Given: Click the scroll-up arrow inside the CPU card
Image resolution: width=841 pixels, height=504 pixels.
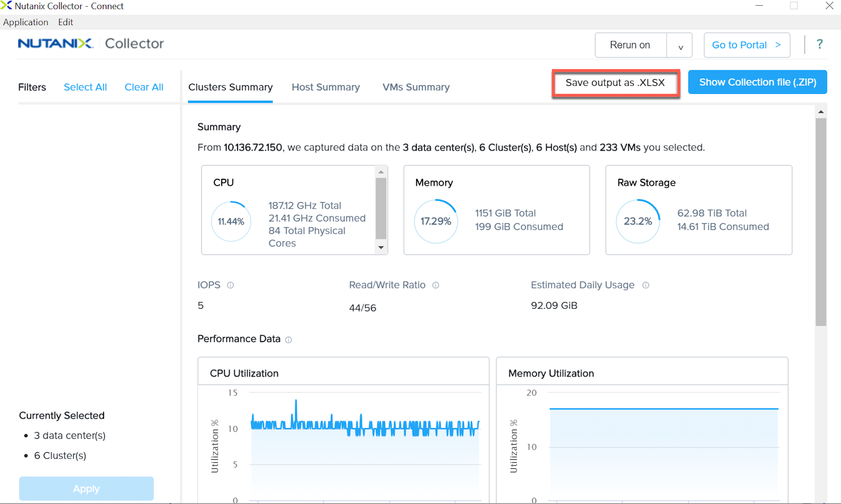Looking at the screenshot, I should [x=381, y=172].
